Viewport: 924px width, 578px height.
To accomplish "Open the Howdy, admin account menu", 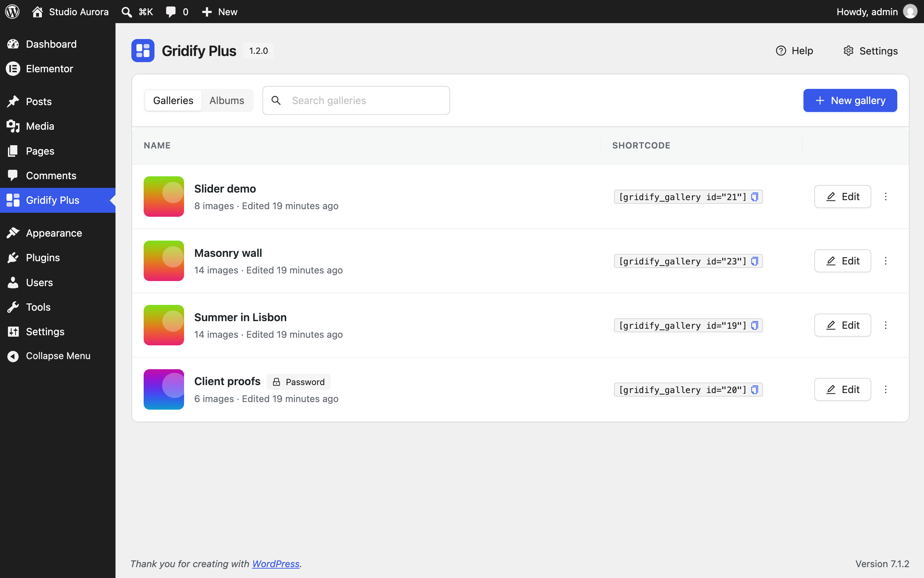I will coord(877,12).
